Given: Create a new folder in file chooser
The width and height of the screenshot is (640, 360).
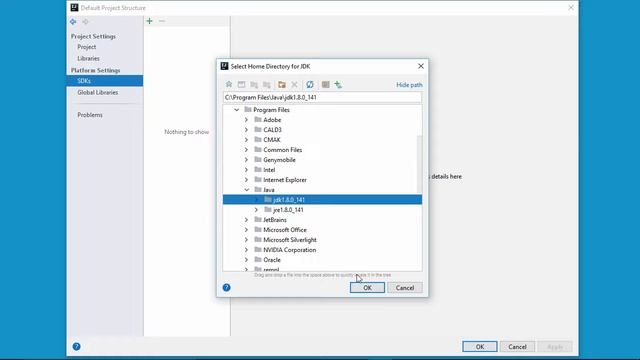Looking at the screenshot, I should tap(282, 84).
